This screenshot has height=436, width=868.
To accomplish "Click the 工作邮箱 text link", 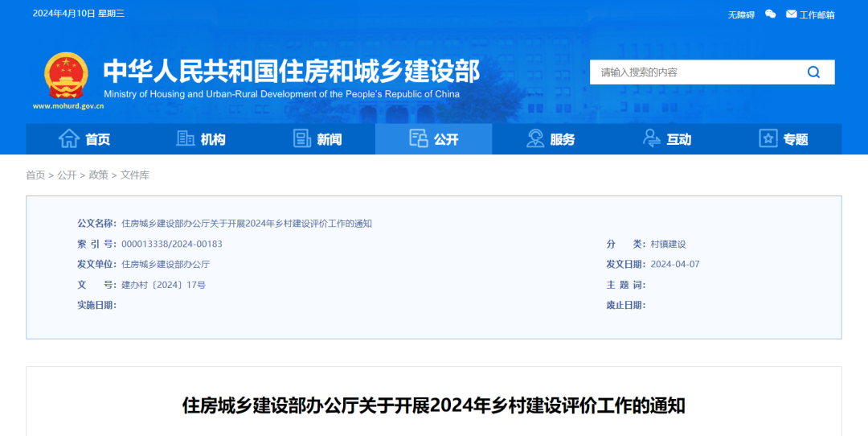I will click(x=817, y=15).
